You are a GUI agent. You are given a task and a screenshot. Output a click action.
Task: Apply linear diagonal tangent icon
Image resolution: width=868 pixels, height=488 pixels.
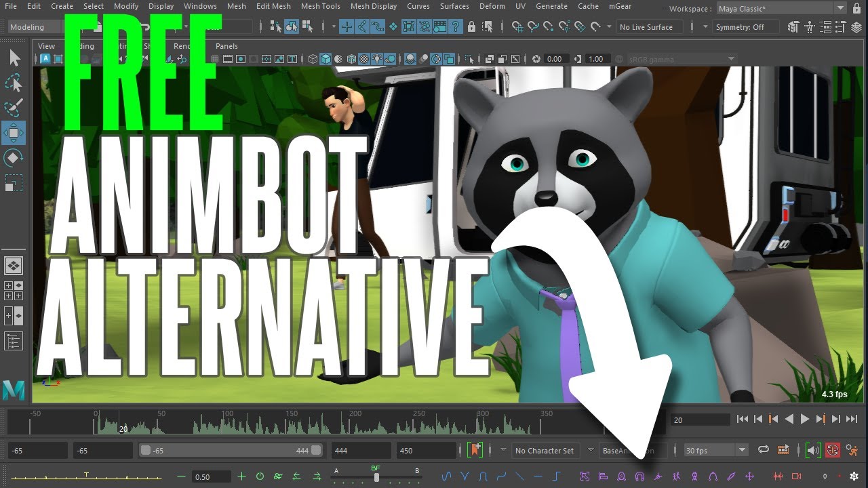520,476
